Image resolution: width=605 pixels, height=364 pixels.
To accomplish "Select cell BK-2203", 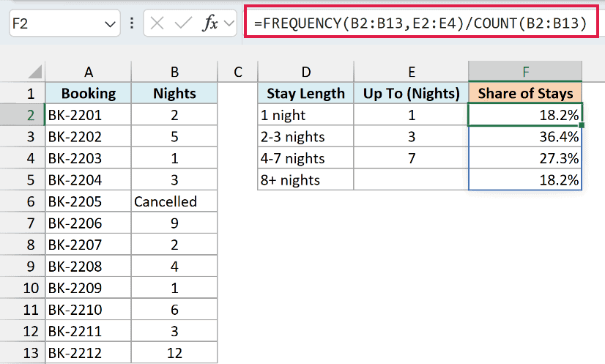I will coord(89,158).
